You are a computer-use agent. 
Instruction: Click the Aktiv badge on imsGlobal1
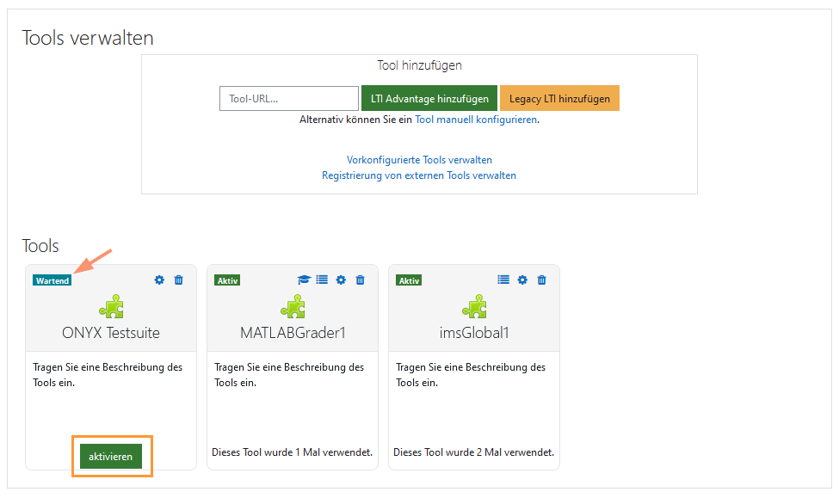point(408,280)
